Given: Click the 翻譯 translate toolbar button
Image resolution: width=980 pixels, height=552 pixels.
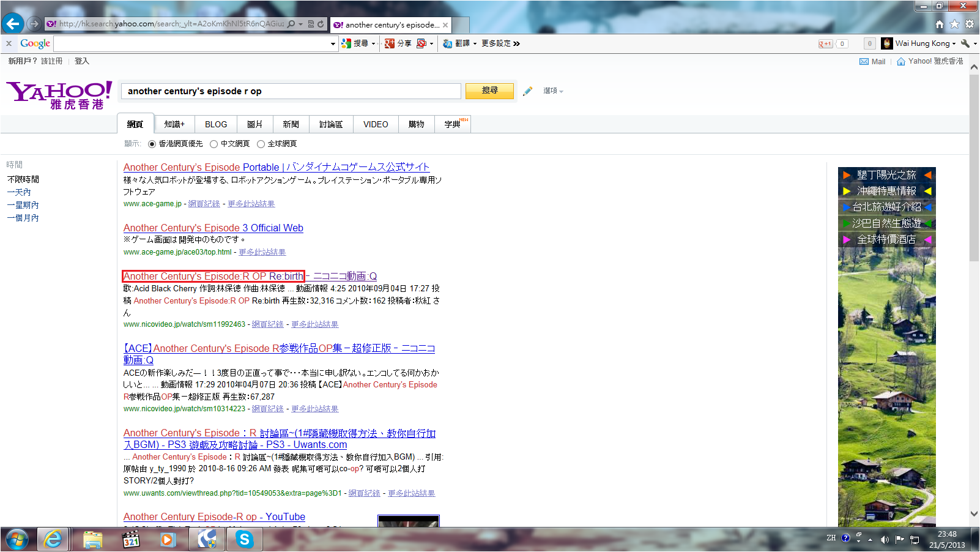Looking at the screenshot, I should 456,43.
